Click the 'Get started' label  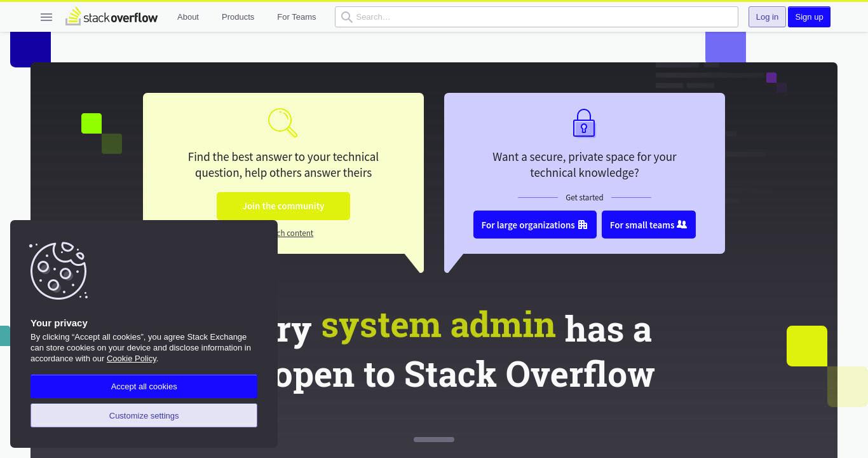point(585,198)
